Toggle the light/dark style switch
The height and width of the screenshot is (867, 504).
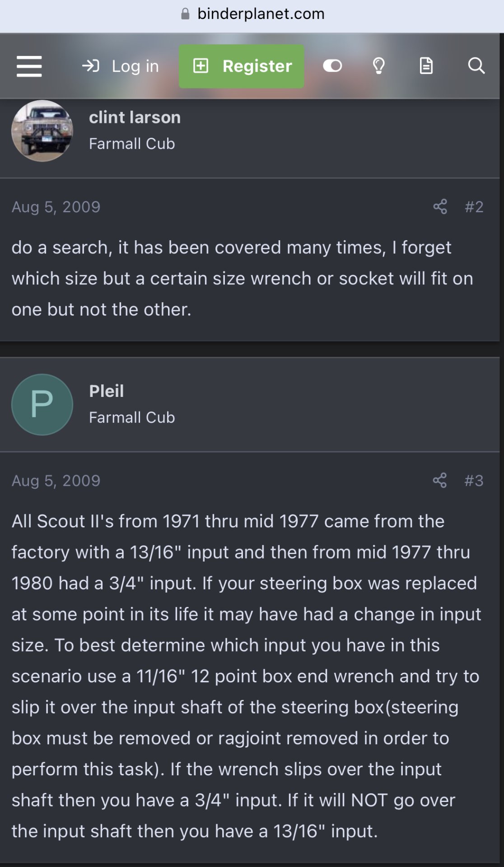tap(332, 66)
